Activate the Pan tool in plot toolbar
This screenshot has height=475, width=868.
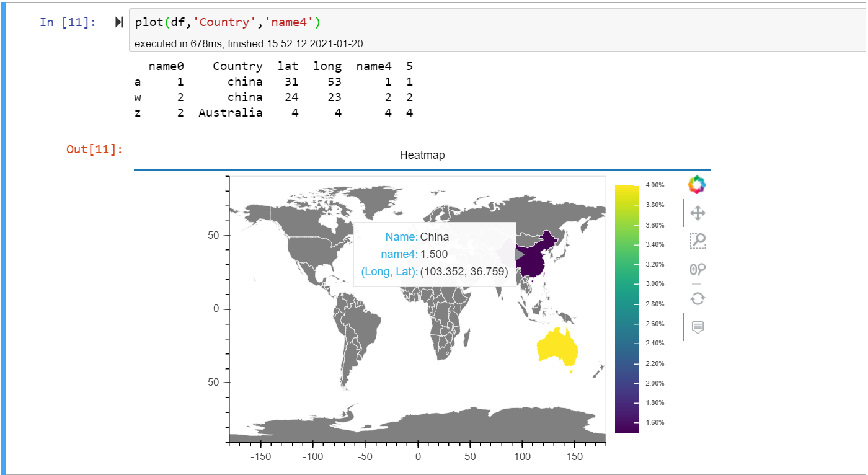pos(697,213)
